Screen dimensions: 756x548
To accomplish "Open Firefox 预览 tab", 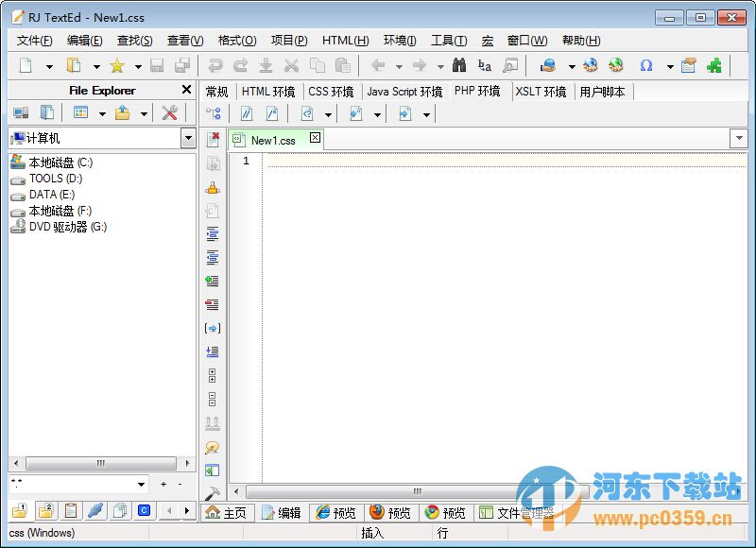I will [390, 513].
